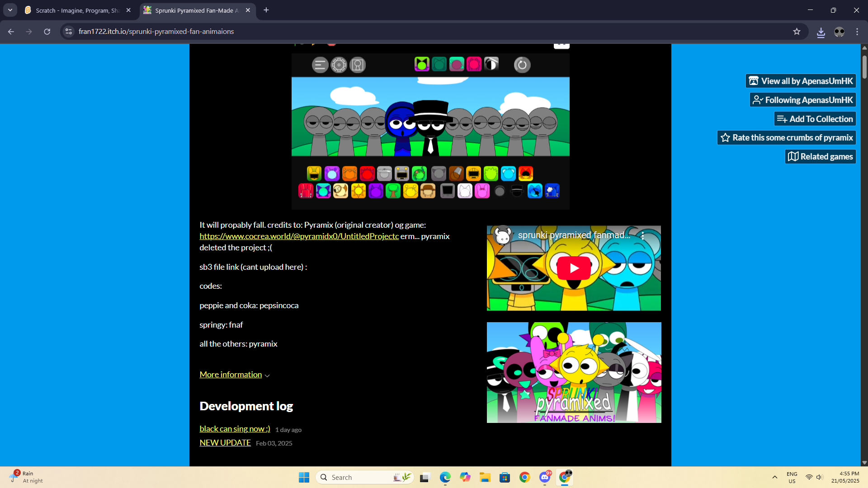Pick the cyan bear character icon
Viewport: 868px width, 488px height.
[508, 174]
